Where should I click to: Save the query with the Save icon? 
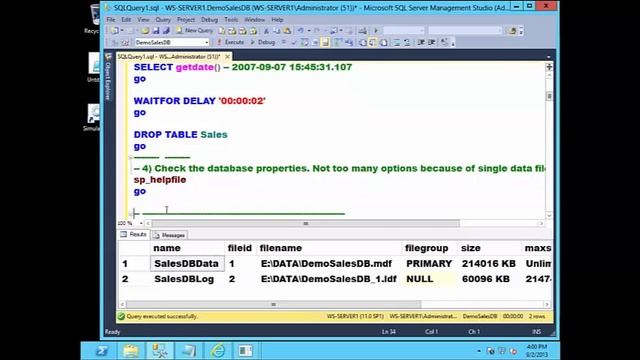point(156,31)
